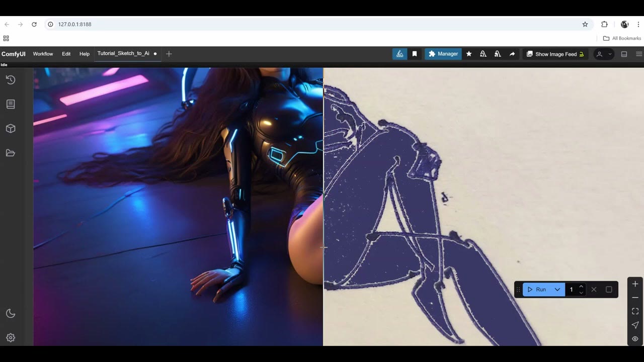Fit view to canvas icon
Image resolution: width=644 pixels, height=362 pixels.
pos(635,311)
